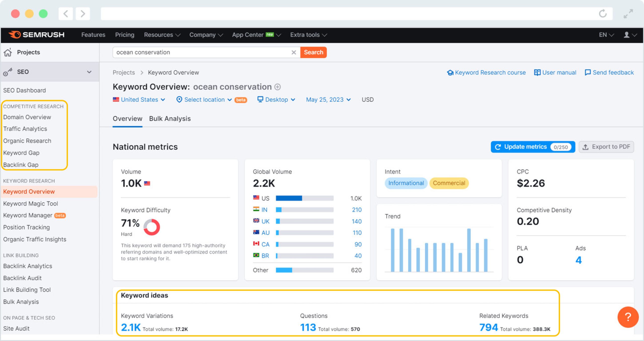Open the orange help question mark button

[x=628, y=317]
